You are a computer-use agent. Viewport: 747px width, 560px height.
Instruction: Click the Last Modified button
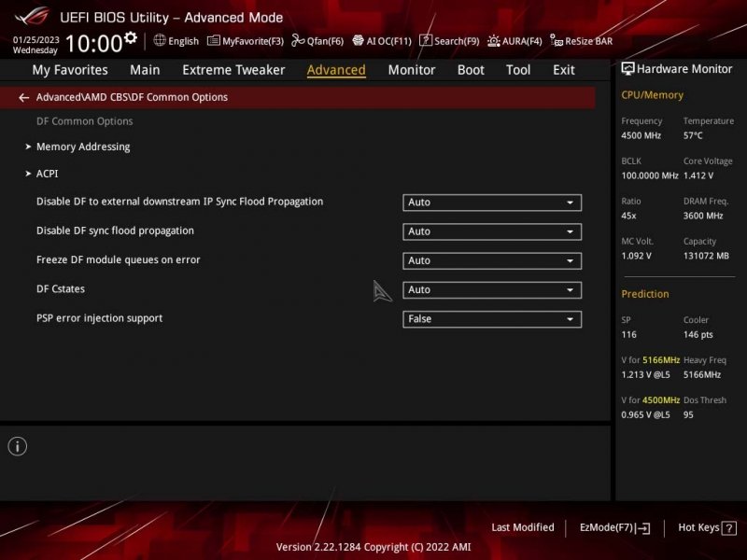tap(523, 527)
